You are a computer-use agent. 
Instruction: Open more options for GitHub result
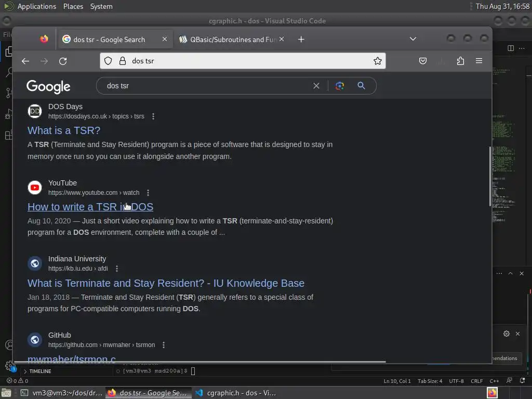click(x=164, y=345)
